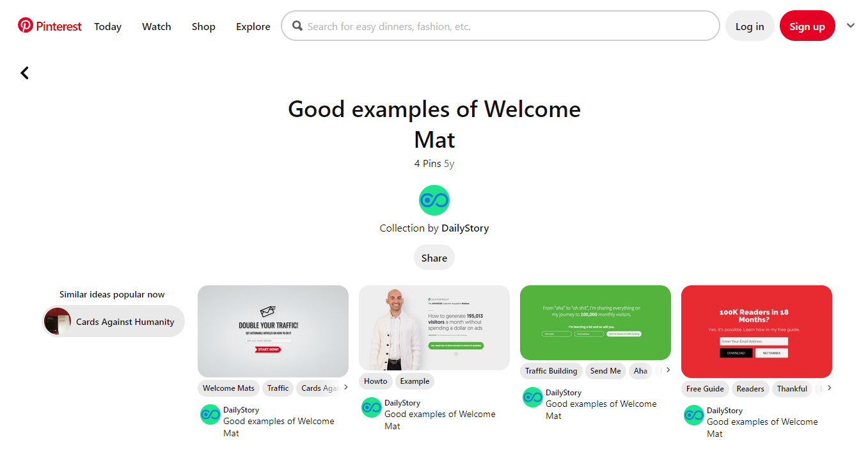This screenshot has height=458, width=868.
Task: Click the DailyStory avatar beside the second pin
Action: [371, 407]
